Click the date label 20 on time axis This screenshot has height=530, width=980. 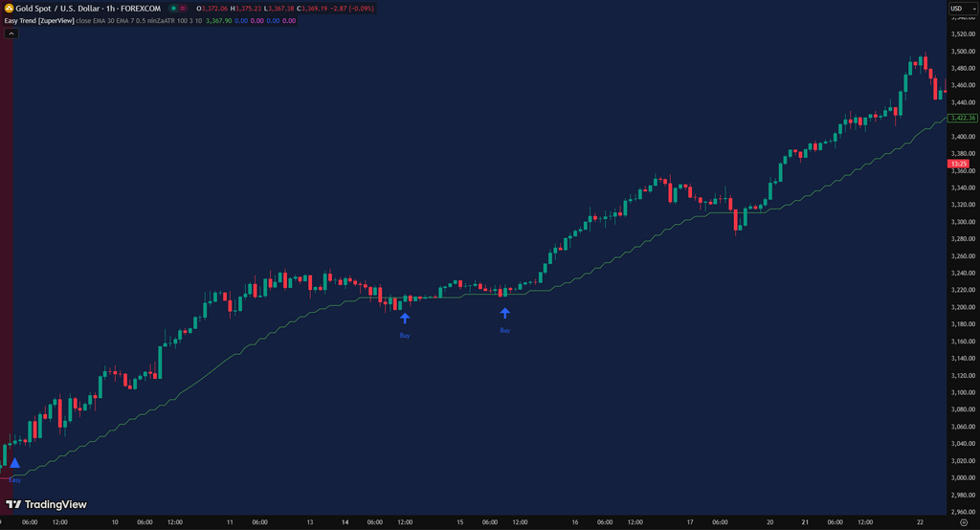pyautogui.click(x=770, y=522)
